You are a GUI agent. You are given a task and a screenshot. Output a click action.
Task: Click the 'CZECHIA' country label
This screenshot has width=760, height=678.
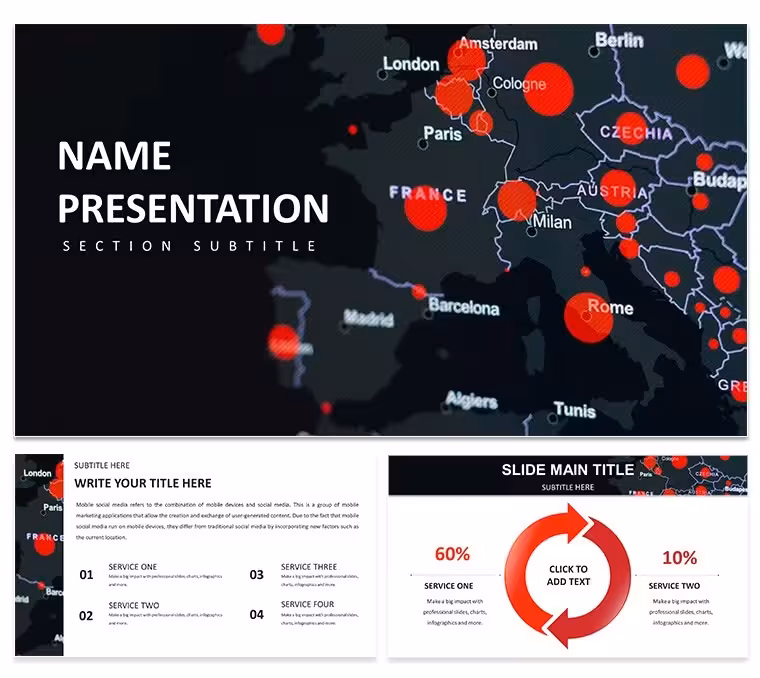pyautogui.click(x=636, y=133)
